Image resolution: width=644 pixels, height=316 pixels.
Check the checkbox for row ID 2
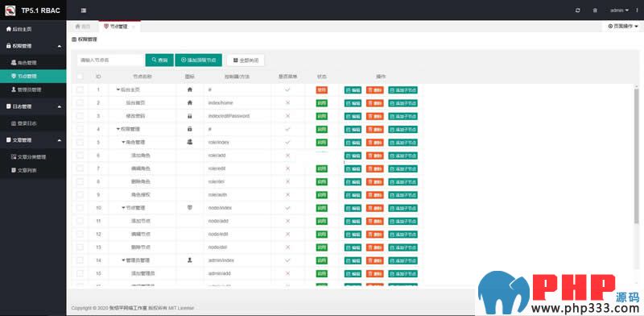[80, 103]
